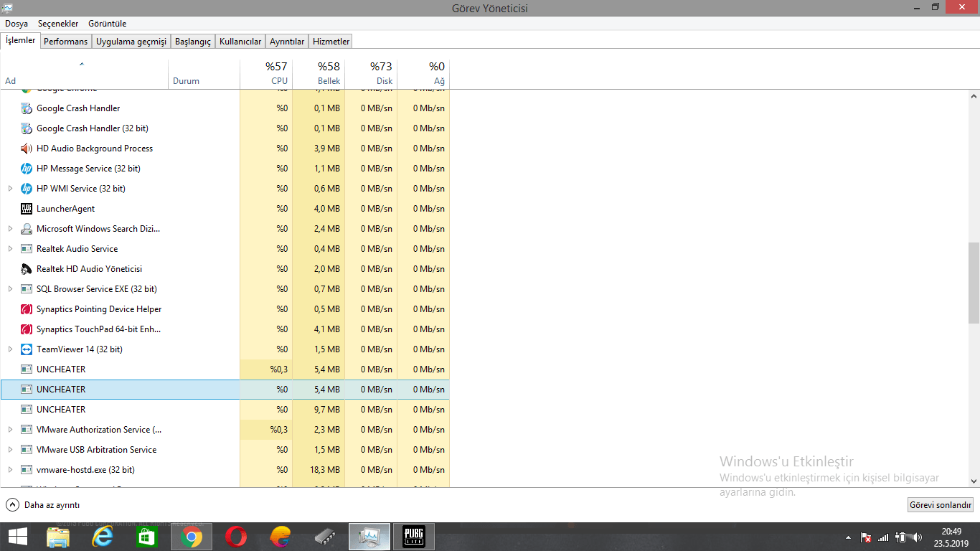Open the Seçenekler menu

point(58,24)
